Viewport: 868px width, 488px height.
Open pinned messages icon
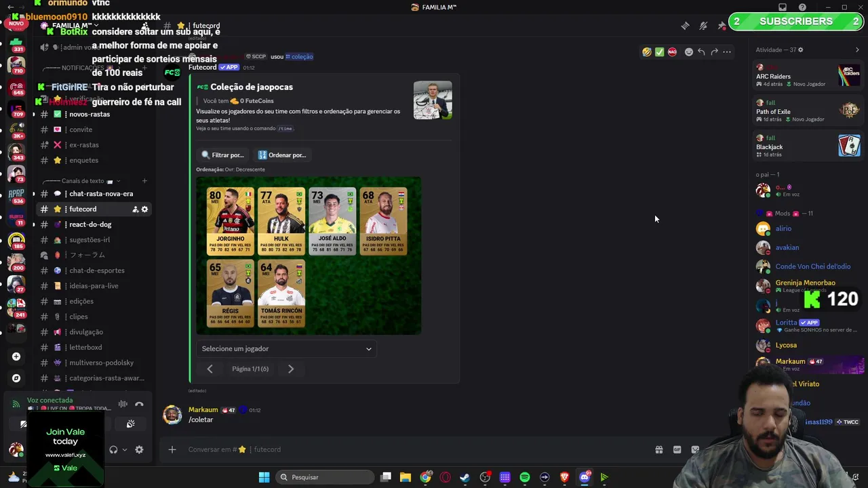click(722, 26)
